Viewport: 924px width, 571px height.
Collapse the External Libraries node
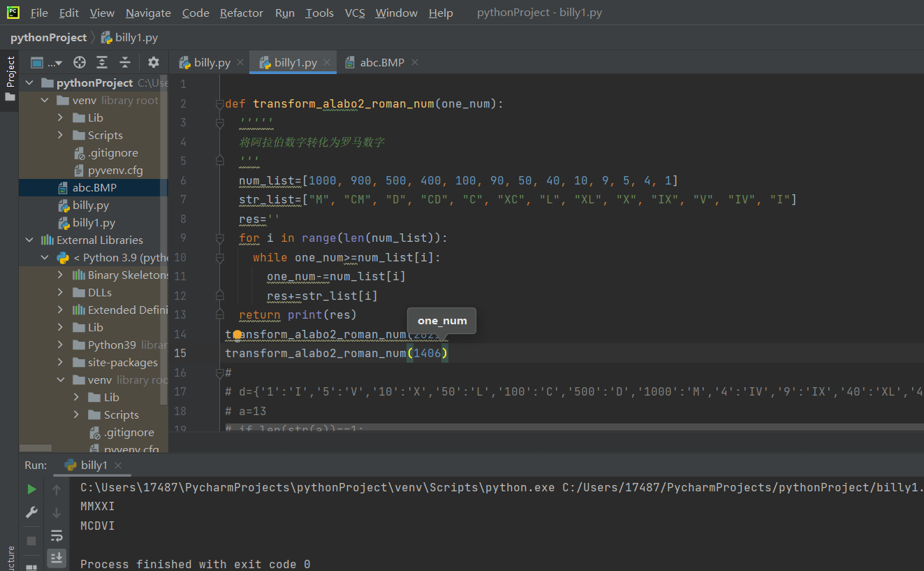tap(29, 240)
